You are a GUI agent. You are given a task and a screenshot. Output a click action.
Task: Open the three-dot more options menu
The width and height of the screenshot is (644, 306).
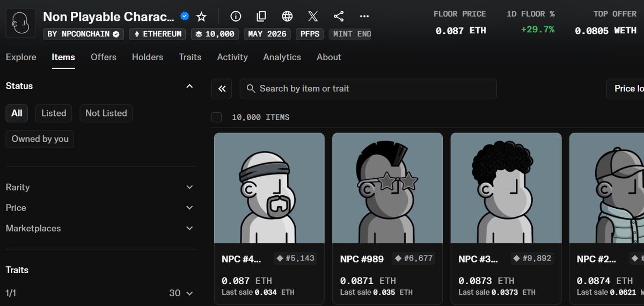[364, 16]
